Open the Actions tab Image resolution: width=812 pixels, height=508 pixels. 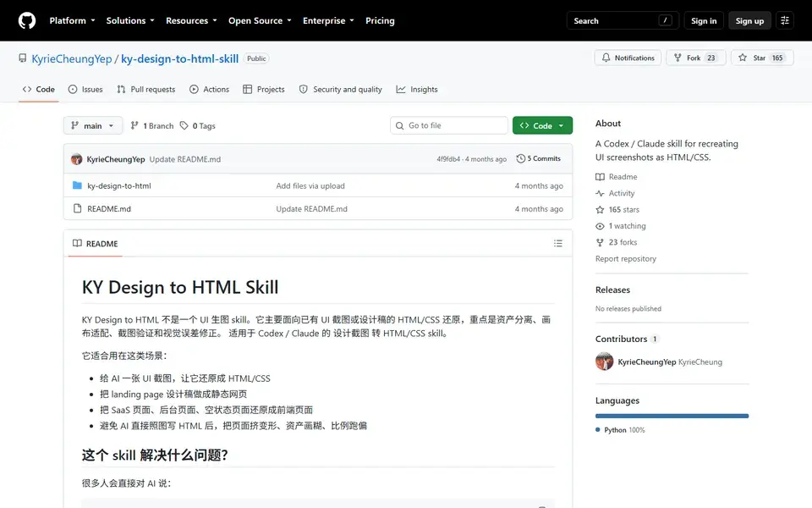click(209, 89)
